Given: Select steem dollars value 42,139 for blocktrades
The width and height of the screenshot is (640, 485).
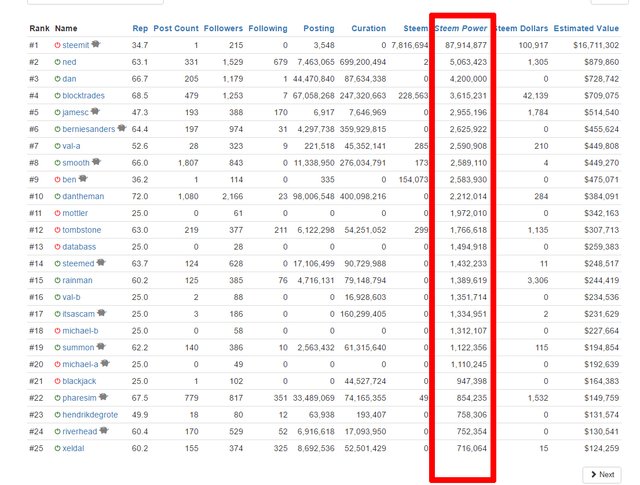Looking at the screenshot, I should (535, 96).
